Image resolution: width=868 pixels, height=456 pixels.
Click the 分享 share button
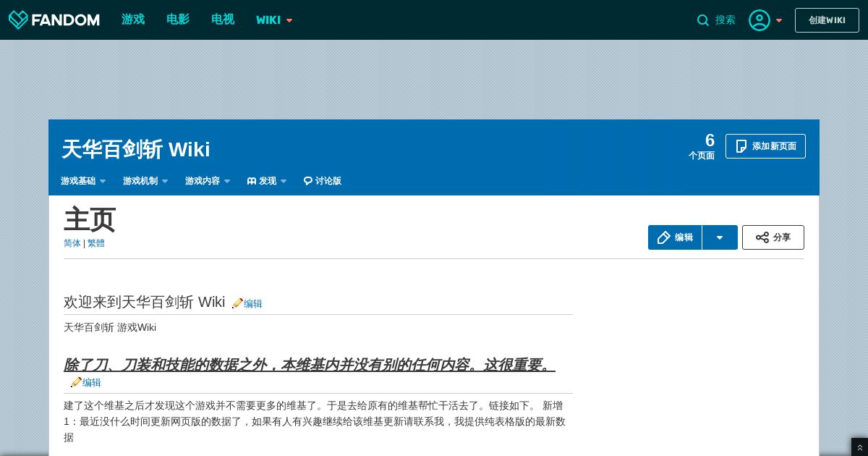pyautogui.click(x=773, y=237)
